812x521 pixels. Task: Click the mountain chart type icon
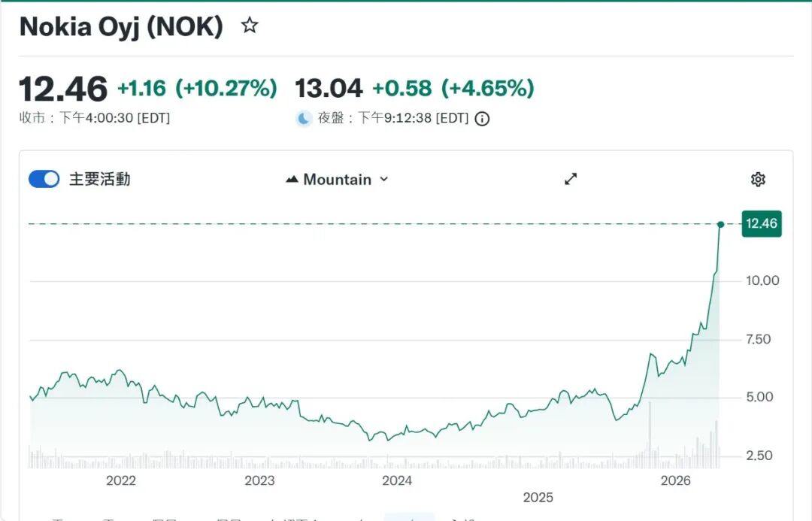click(x=292, y=180)
